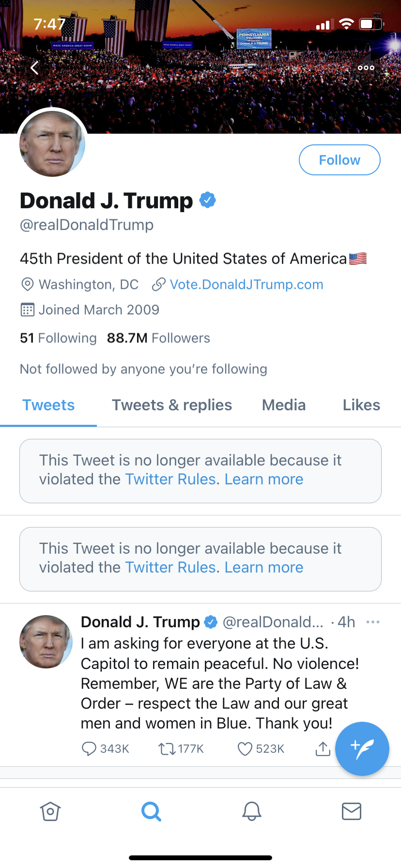The image size is (401, 868).
Task: Open Notifications bell icon
Action: click(252, 811)
